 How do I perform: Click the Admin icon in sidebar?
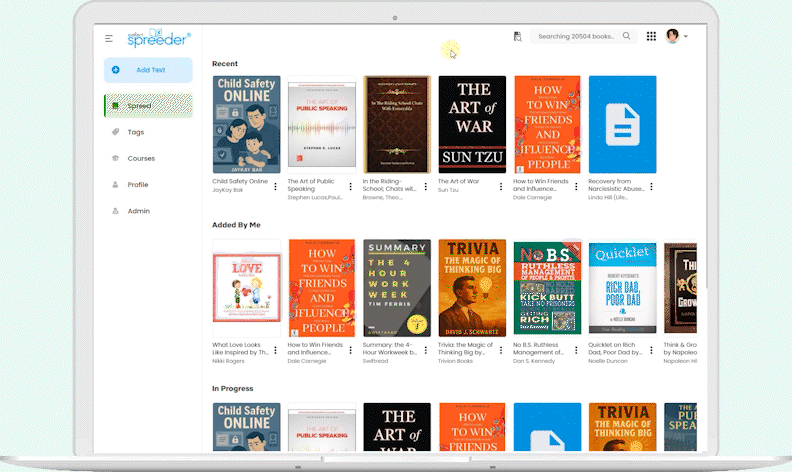(115, 211)
